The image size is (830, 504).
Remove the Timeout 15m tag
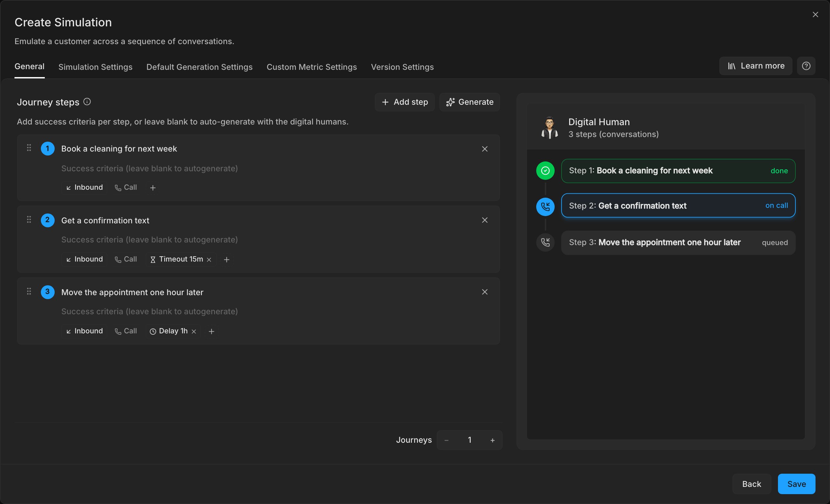click(x=209, y=260)
